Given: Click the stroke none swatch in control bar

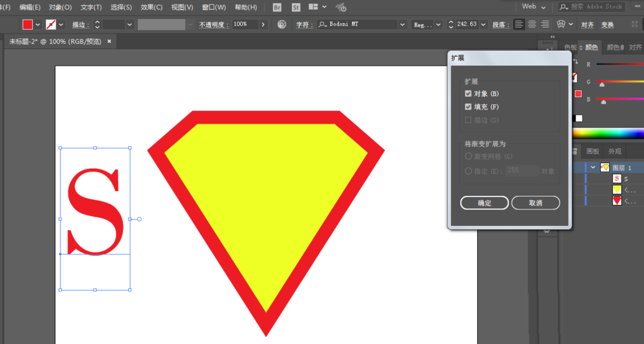Looking at the screenshot, I should (x=51, y=24).
